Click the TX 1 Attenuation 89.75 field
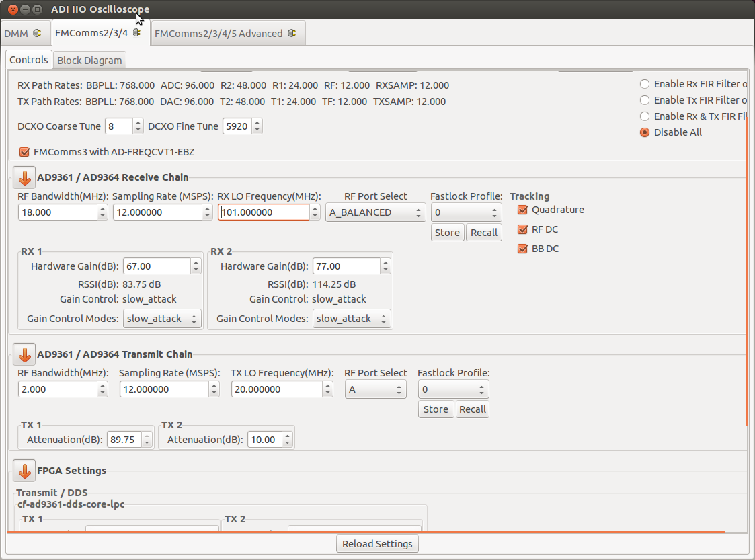 [124, 439]
